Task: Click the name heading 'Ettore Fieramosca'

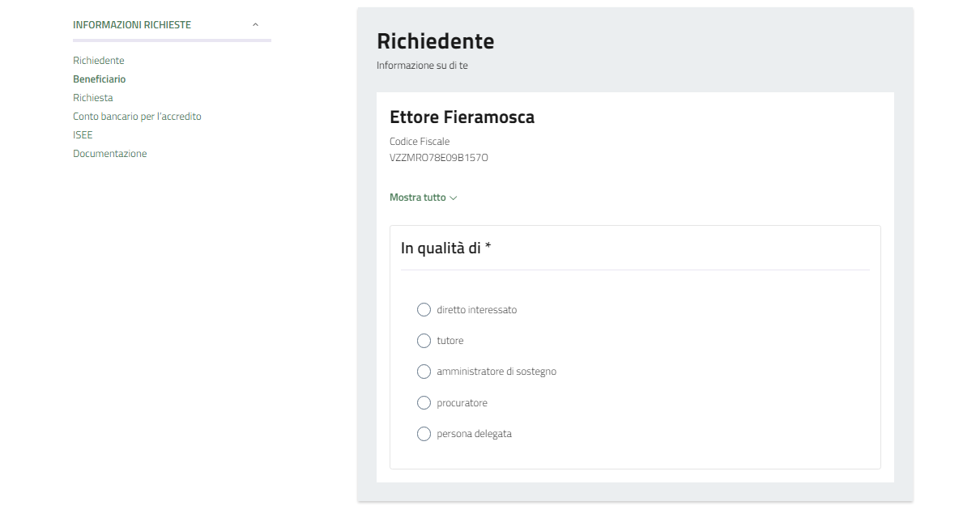Action: point(462,117)
